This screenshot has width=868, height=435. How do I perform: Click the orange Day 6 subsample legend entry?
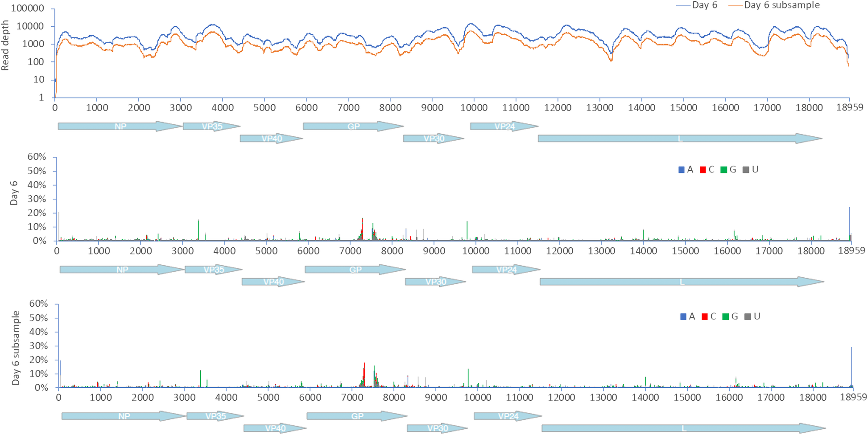point(774,5)
